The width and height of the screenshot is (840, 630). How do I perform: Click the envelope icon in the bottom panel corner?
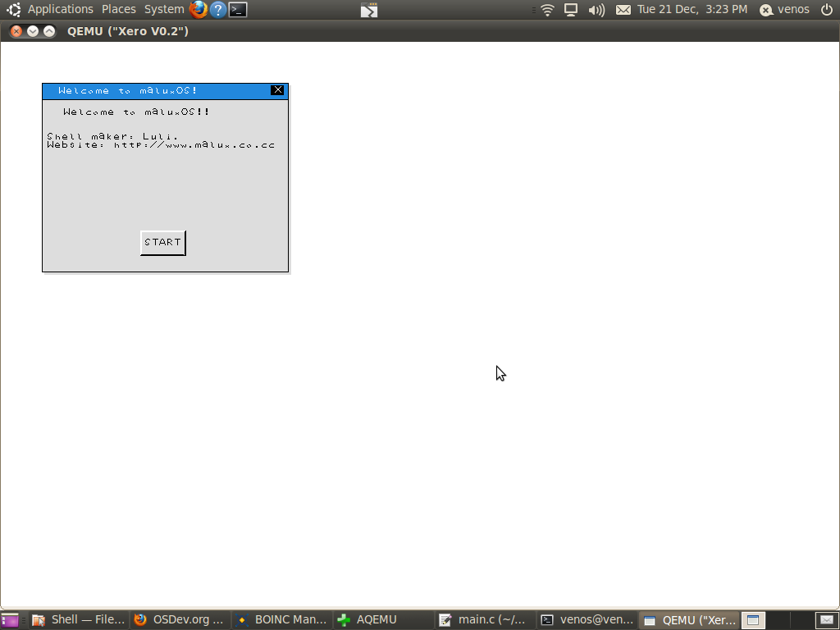point(827,620)
